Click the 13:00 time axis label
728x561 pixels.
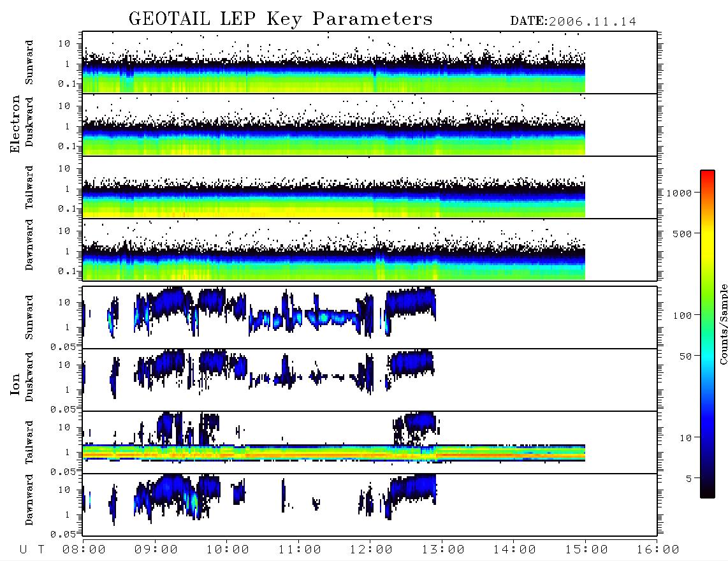click(443, 550)
